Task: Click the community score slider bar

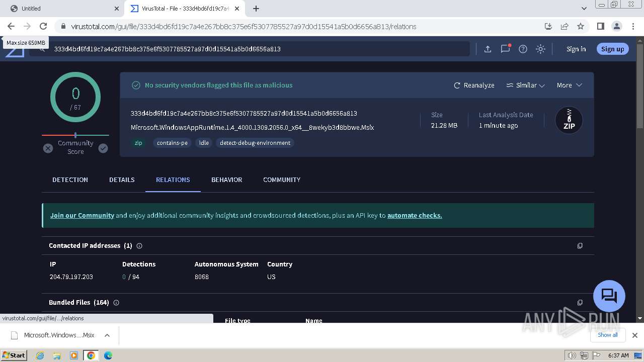Action: click(x=75, y=135)
